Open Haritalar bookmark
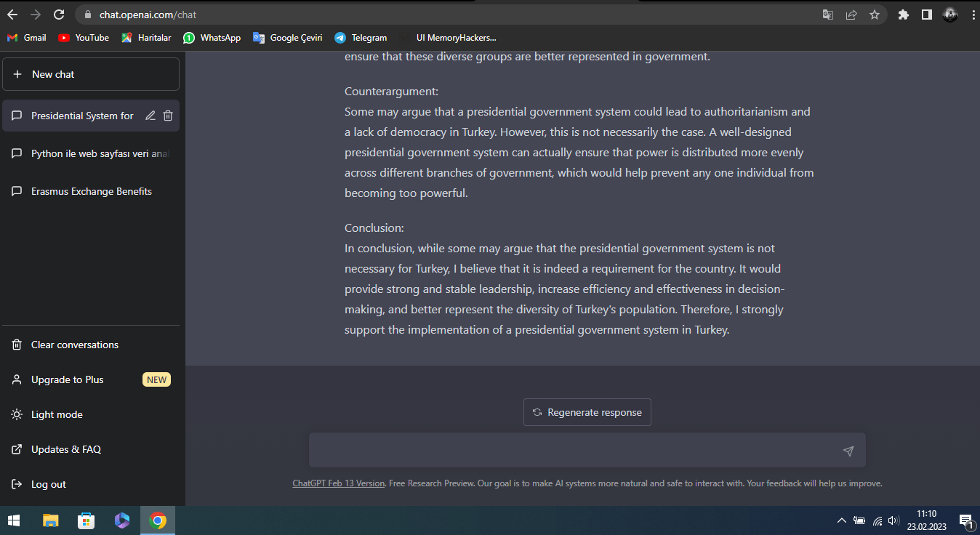The height and width of the screenshot is (535, 980). [146, 38]
